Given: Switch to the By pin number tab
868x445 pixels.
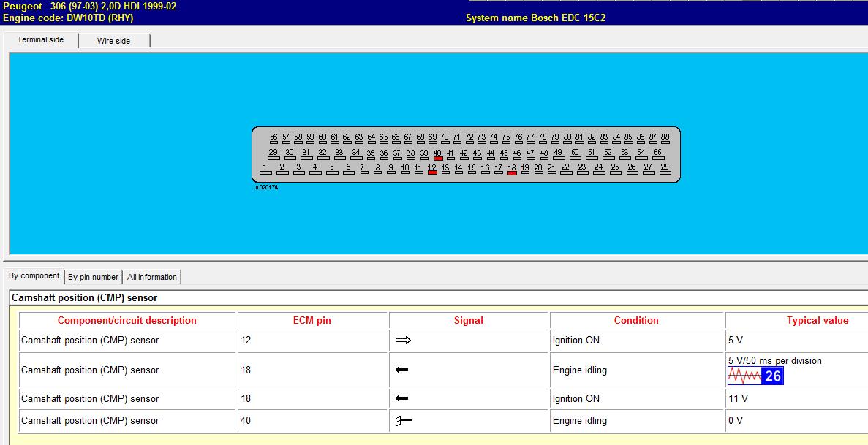Looking at the screenshot, I should click(x=93, y=277).
